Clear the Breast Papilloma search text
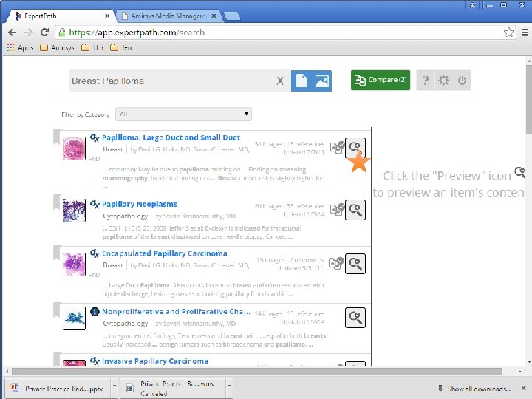Viewport: 532px width, 399px height. point(280,81)
